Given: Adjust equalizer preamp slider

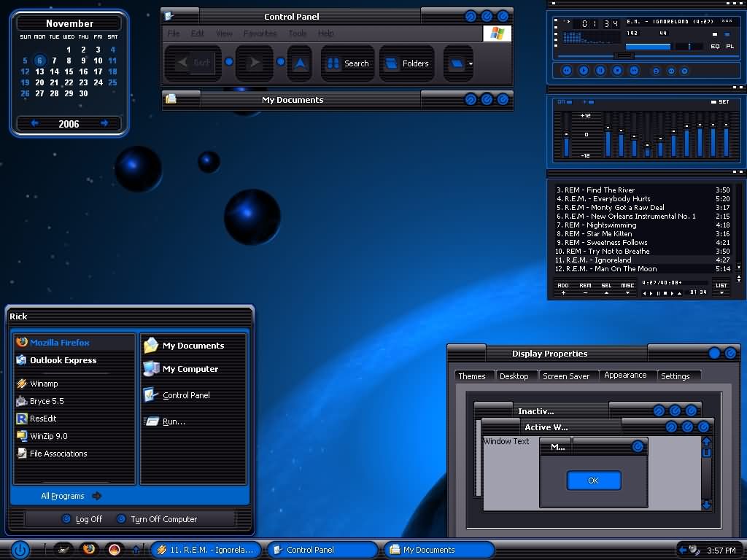Looking at the screenshot, I should [566, 136].
